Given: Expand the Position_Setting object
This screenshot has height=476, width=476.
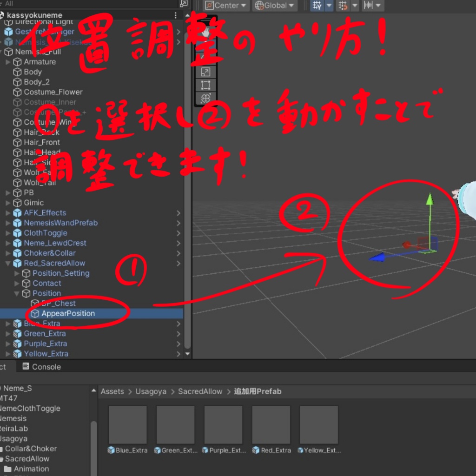Looking at the screenshot, I should [x=17, y=273].
